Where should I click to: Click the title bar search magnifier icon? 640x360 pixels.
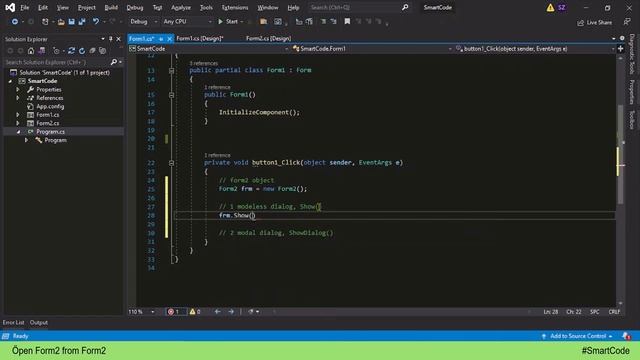[405, 7]
